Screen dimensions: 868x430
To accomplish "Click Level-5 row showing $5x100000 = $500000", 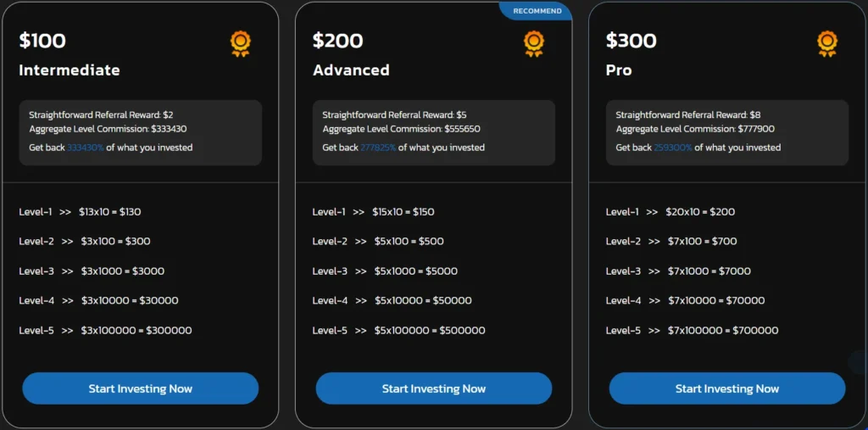I will point(398,331).
